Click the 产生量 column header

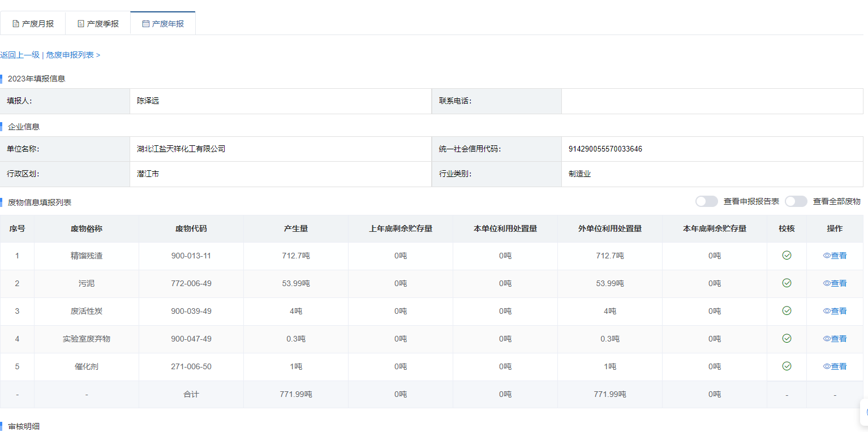(x=296, y=228)
